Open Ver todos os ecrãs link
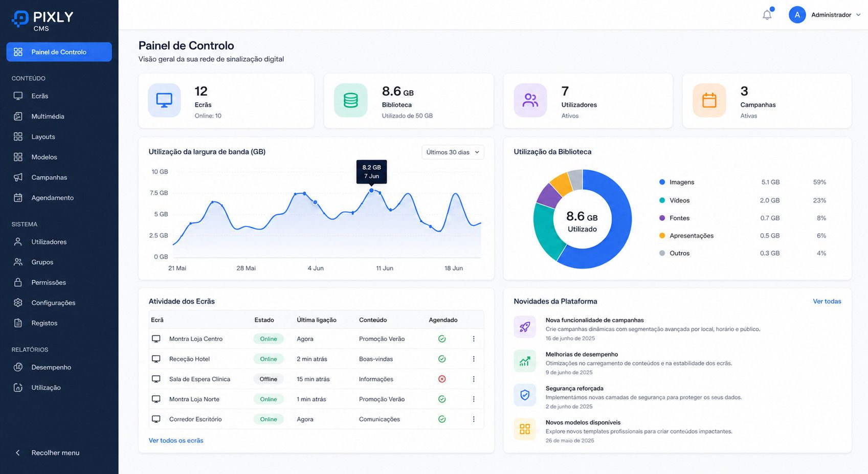Viewport: 868px width, 474px height. [x=176, y=440]
